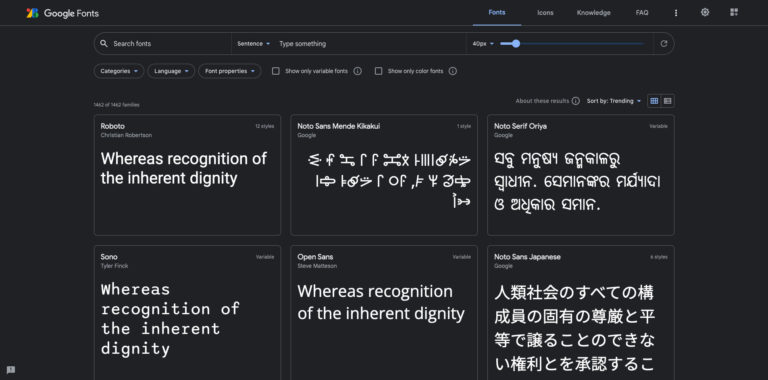Screen dimensions: 768x380
Task: Expand the Font properties dropdown
Action: click(230, 71)
